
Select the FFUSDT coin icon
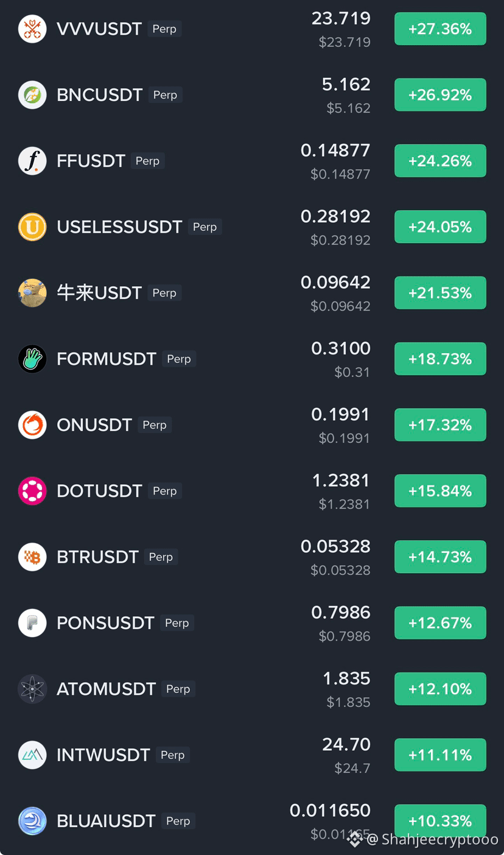(32, 161)
